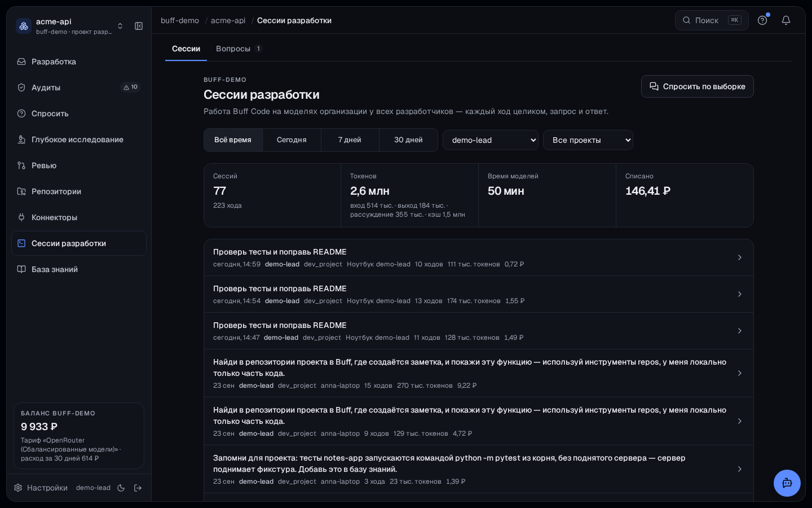Select the Всё время period filter

tap(233, 140)
